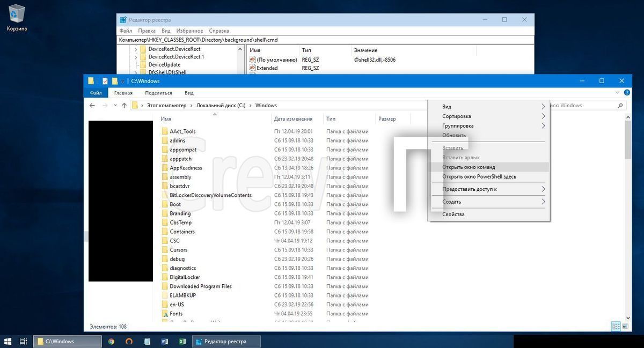Image resolution: width=644 pixels, height=348 pixels.
Task: Click the ELAMBKUP folder icon
Action: click(165, 295)
